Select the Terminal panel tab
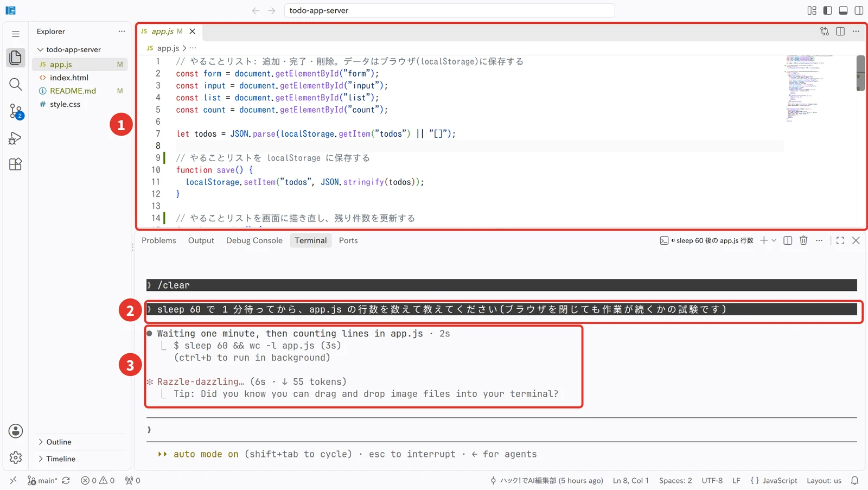This screenshot has width=868, height=490. pos(311,240)
